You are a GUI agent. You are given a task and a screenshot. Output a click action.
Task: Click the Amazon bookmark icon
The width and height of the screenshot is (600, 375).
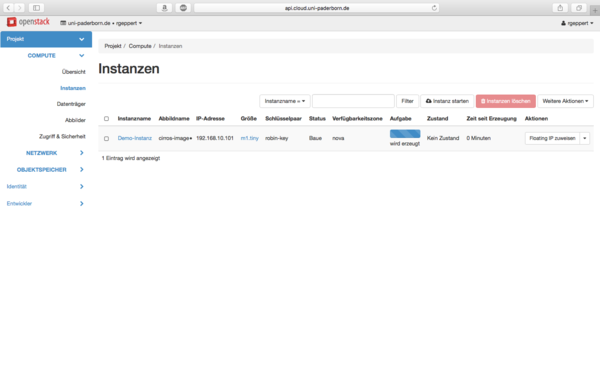[165, 8]
